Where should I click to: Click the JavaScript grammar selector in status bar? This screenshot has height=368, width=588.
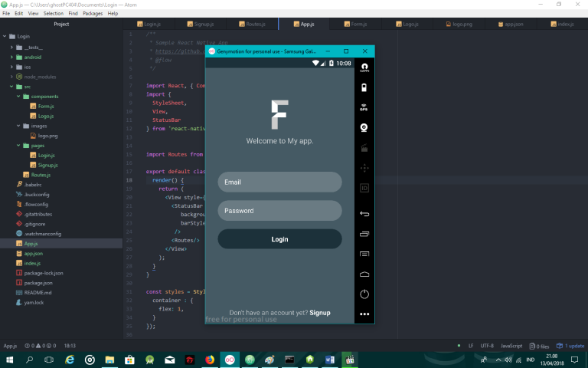[x=511, y=347]
